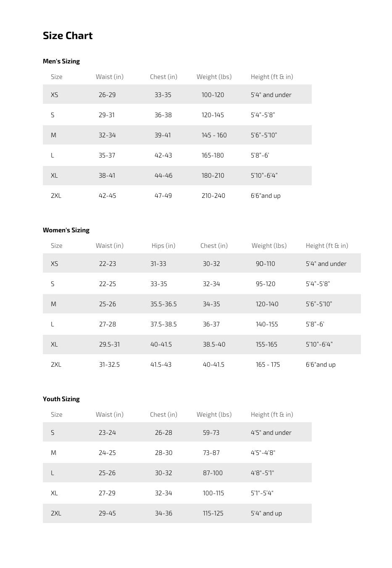Click Women's XL chest value 38.5-40

pyautogui.click(x=214, y=344)
